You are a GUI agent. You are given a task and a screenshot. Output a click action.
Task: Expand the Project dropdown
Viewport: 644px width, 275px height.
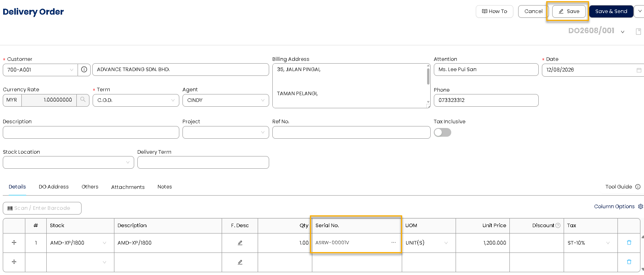262,132
